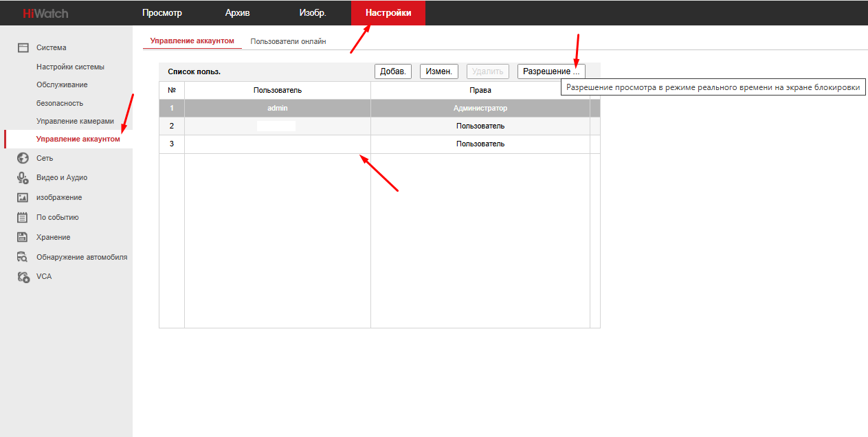
Task: Click the greyed Удалить button
Action: click(x=488, y=71)
